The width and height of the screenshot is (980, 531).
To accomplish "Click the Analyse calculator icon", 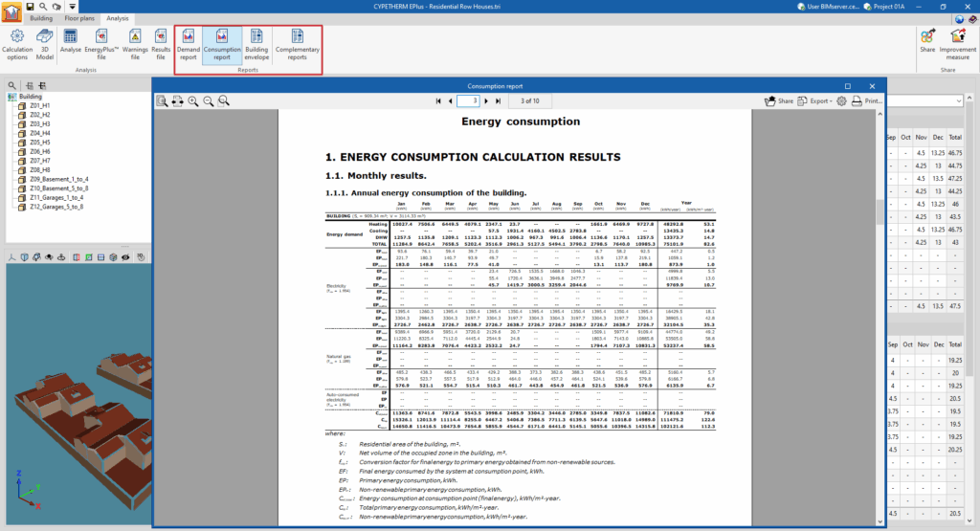I will pos(71,44).
